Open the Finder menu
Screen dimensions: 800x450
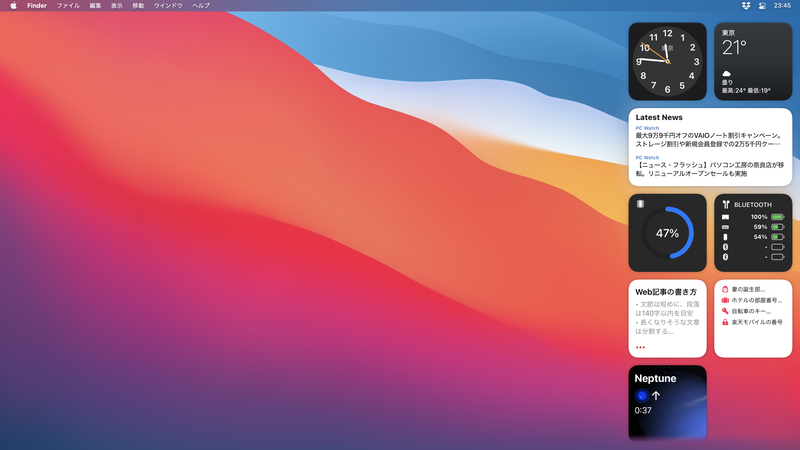click(x=37, y=6)
